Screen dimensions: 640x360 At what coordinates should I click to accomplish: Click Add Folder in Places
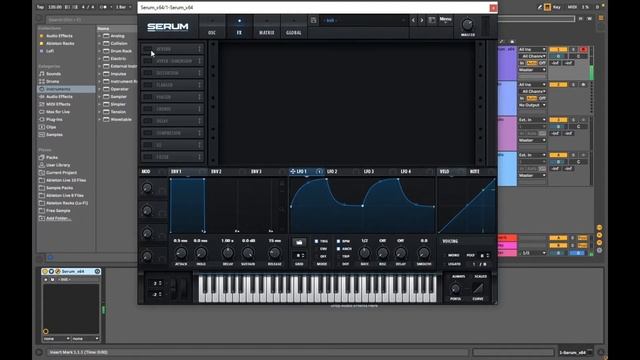pyautogui.click(x=58, y=218)
